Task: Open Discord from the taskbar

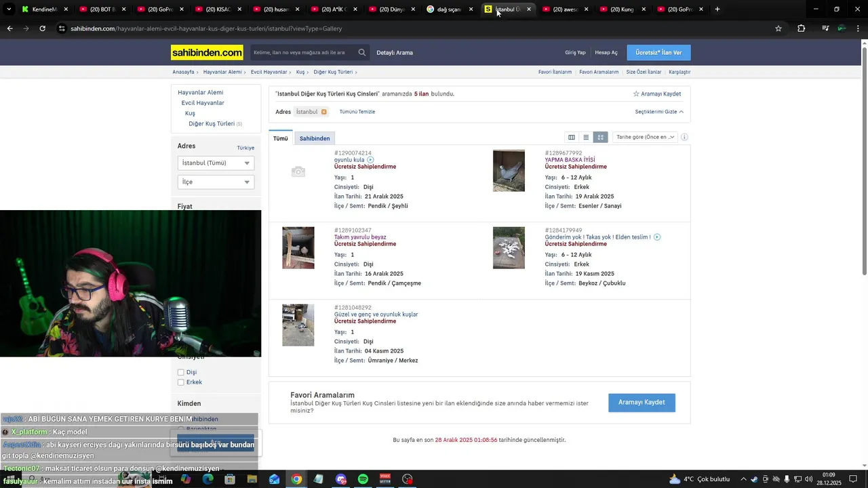Action: [341, 479]
